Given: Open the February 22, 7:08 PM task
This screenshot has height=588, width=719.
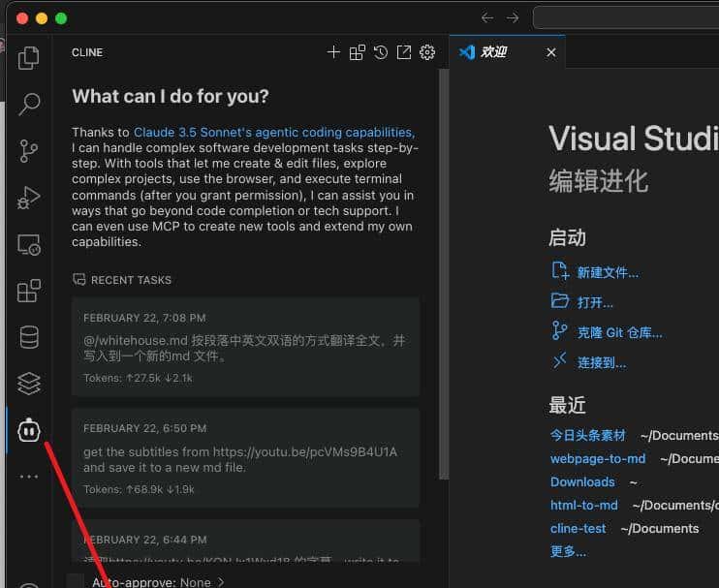Looking at the screenshot, I should coord(245,347).
